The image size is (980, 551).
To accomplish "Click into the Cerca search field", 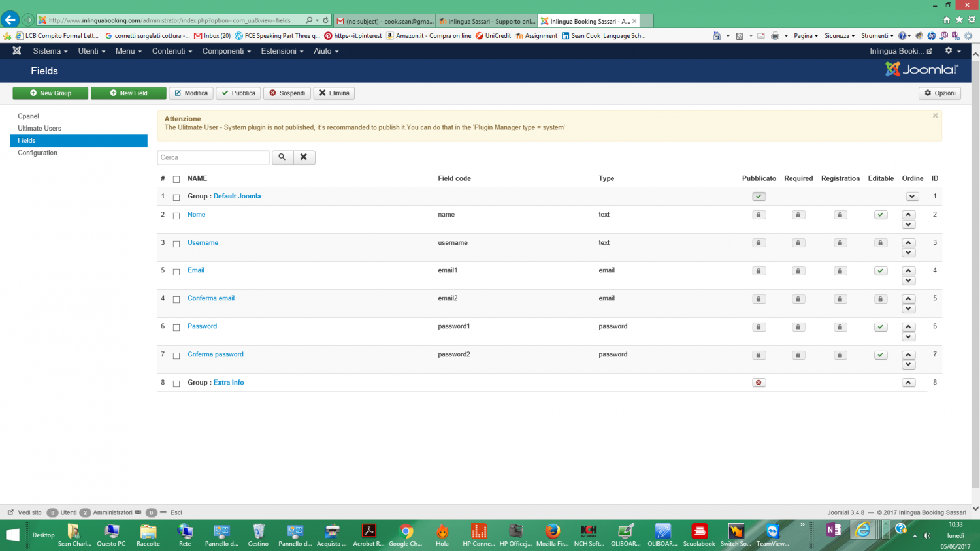I will 213,157.
